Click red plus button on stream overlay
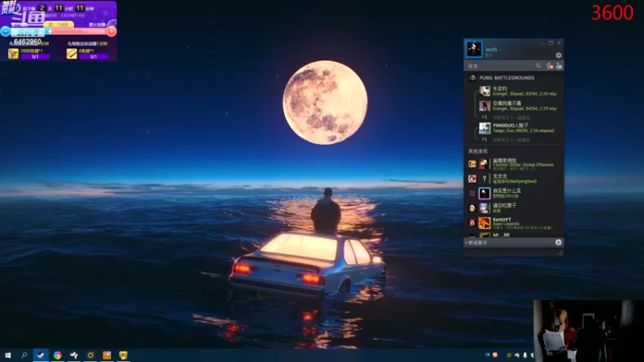This screenshot has width=644, height=362. coord(112,31)
